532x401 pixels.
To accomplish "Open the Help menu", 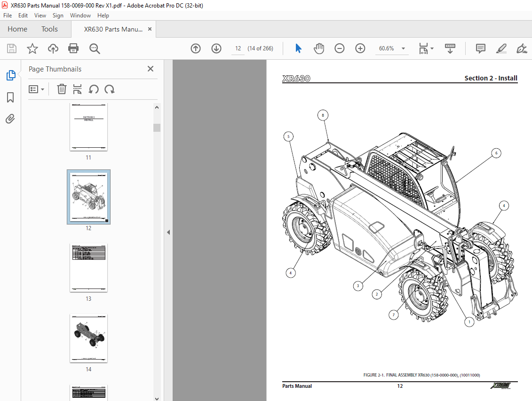I will coord(103,15).
